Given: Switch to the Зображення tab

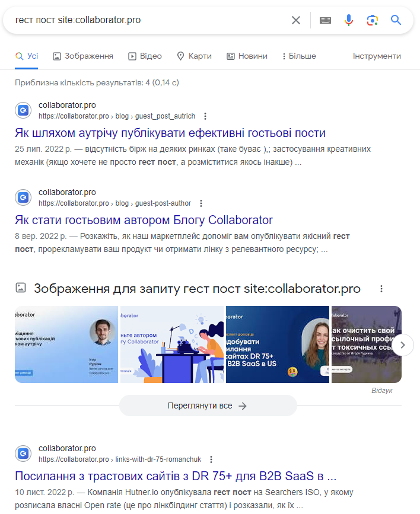Looking at the screenshot, I should click(x=83, y=56).
